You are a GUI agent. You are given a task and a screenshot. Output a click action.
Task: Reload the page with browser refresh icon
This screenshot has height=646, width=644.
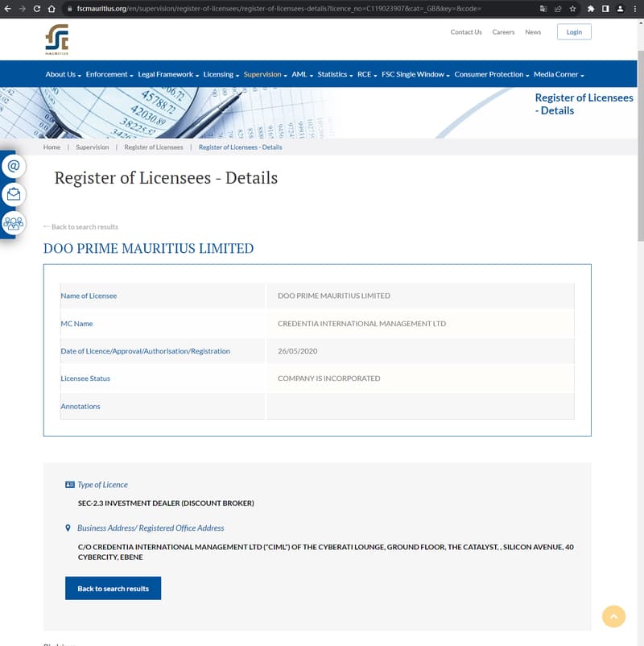click(37, 8)
